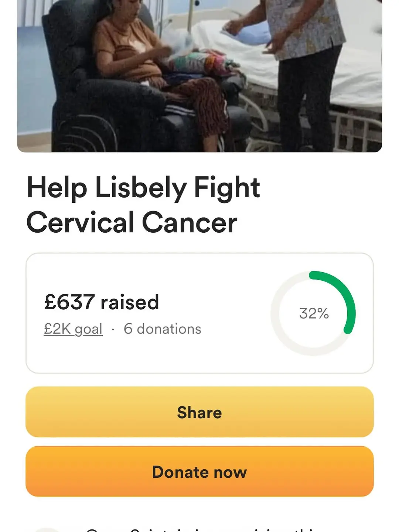The width and height of the screenshot is (399, 532).
Task: Click the 32% percentage label
Action: click(x=314, y=313)
